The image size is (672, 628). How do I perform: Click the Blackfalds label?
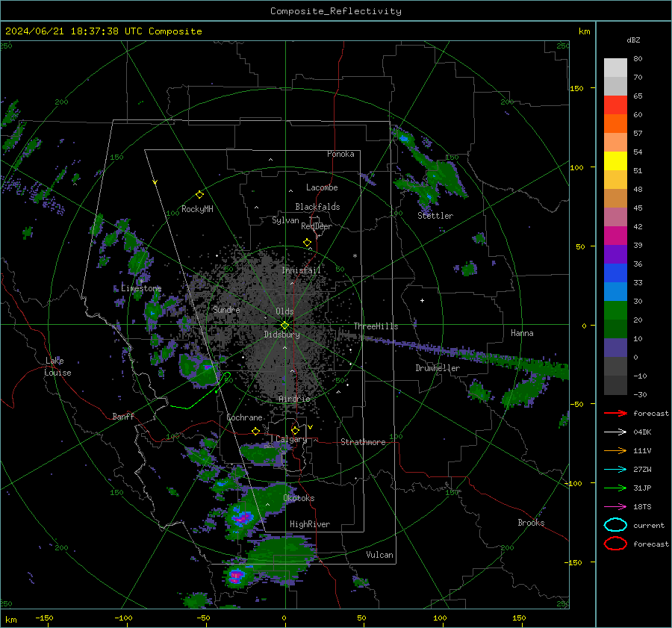tap(317, 207)
